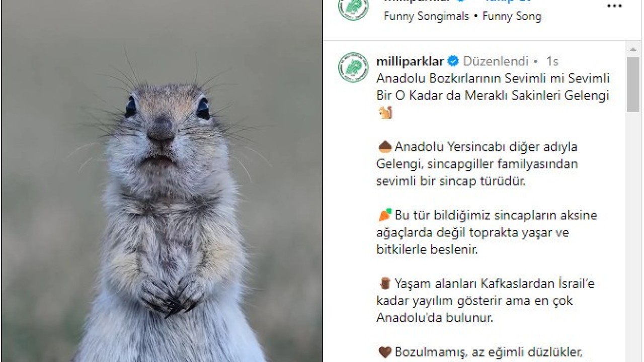Click the chestnut emoji before Anadolu Yersincabı
The image size is (644, 362).
(385, 146)
